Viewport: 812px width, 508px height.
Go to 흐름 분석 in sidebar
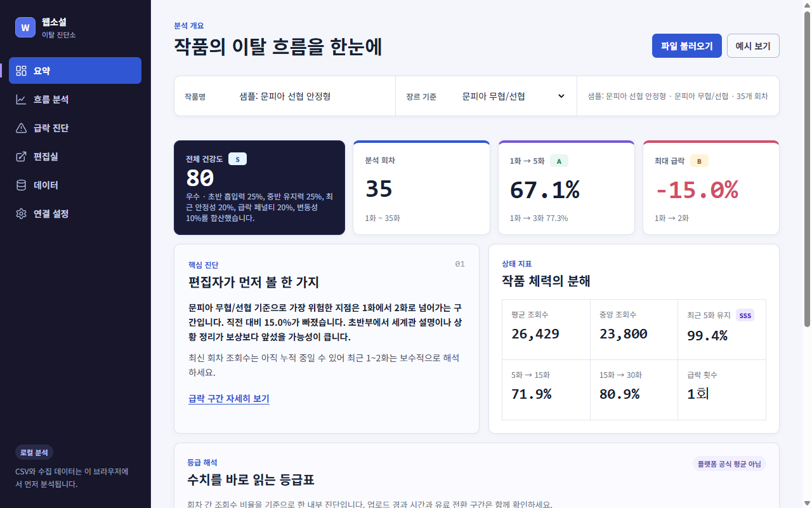point(75,99)
